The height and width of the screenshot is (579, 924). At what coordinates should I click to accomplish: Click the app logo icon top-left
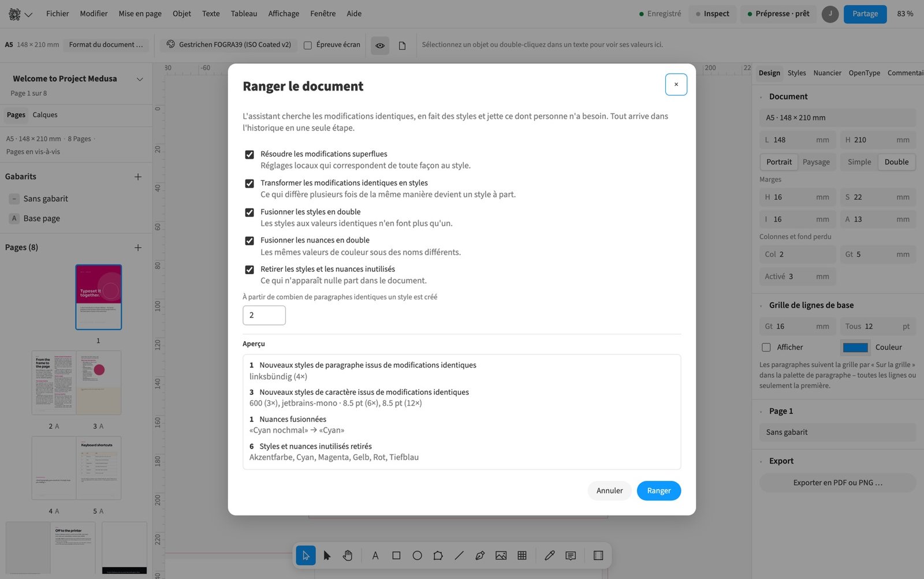[x=15, y=14]
